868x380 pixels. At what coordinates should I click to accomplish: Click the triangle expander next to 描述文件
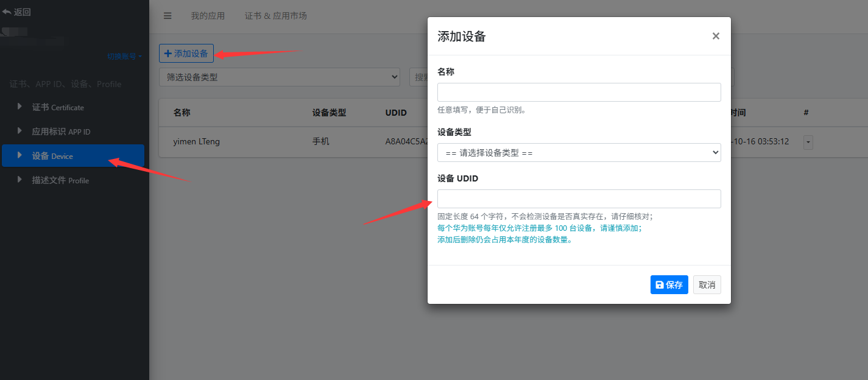click(19, 180)
